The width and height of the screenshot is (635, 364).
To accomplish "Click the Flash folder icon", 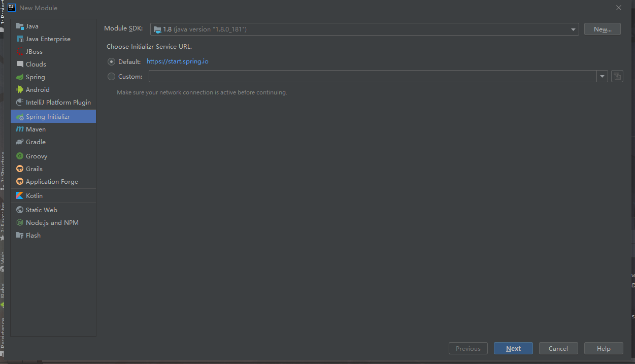I will [x=20, y=235].
